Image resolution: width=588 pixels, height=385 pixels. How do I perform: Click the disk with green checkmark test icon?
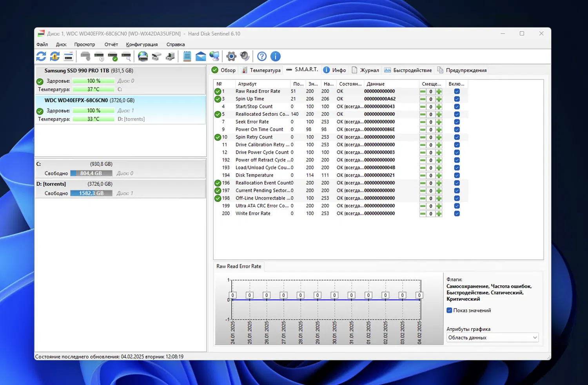(113, 56)
